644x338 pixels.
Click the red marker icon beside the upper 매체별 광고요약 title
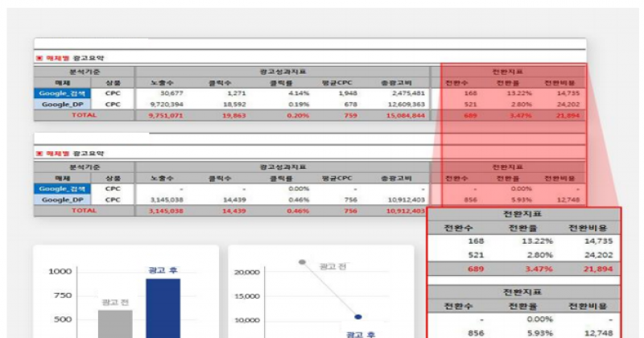38,58
